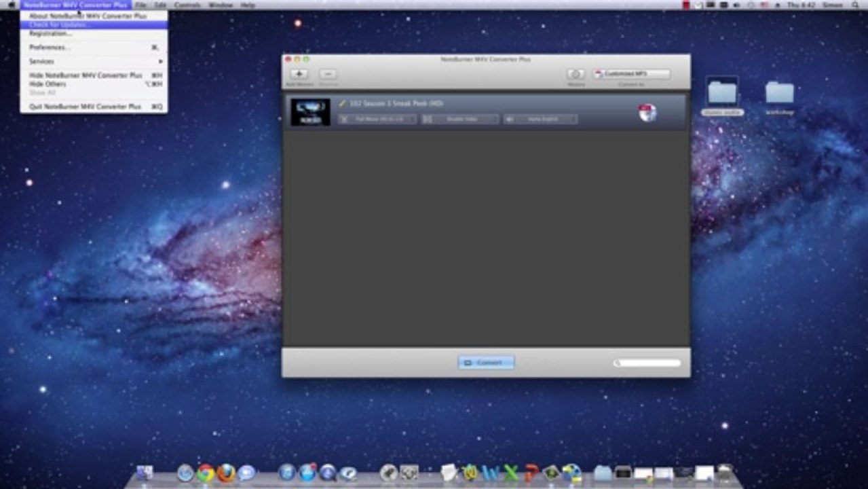Open QuickTime Player from the Dock

[x=348, y=473]
